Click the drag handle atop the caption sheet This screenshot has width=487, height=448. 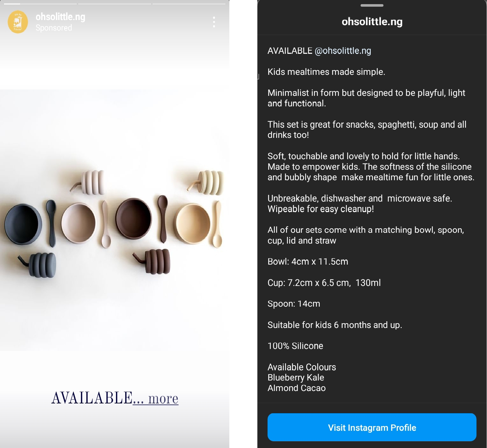point(372,5)
